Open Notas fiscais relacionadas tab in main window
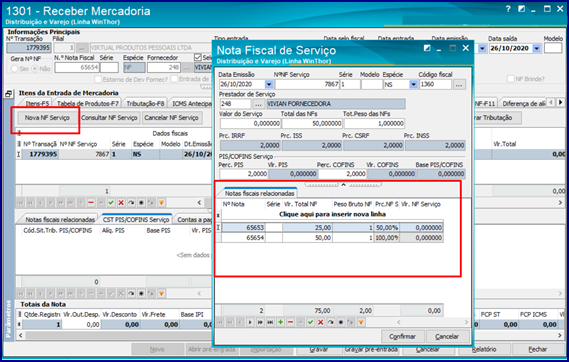This screenshot has width=569, height=362. coord(60,219)
